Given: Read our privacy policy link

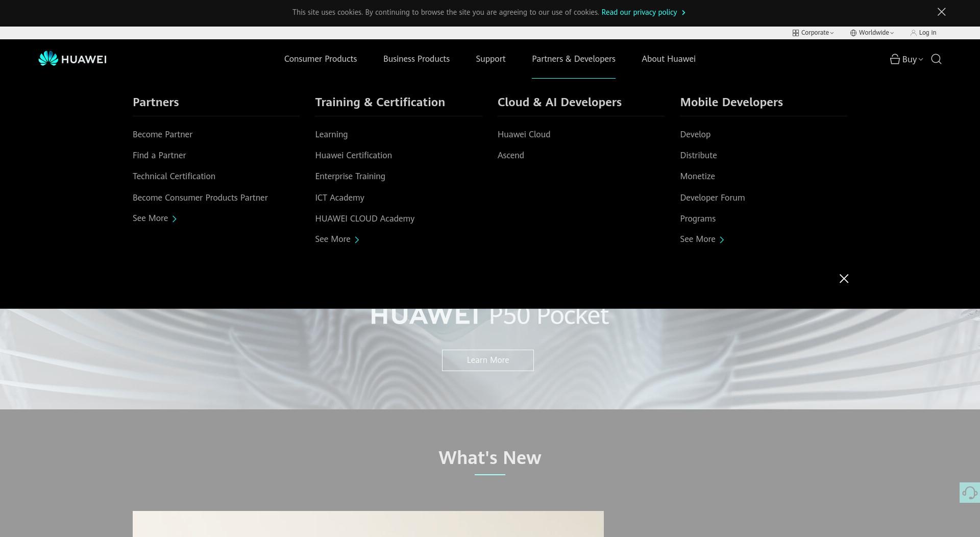Looking at the screenshot, I should [x=643, y=12].
